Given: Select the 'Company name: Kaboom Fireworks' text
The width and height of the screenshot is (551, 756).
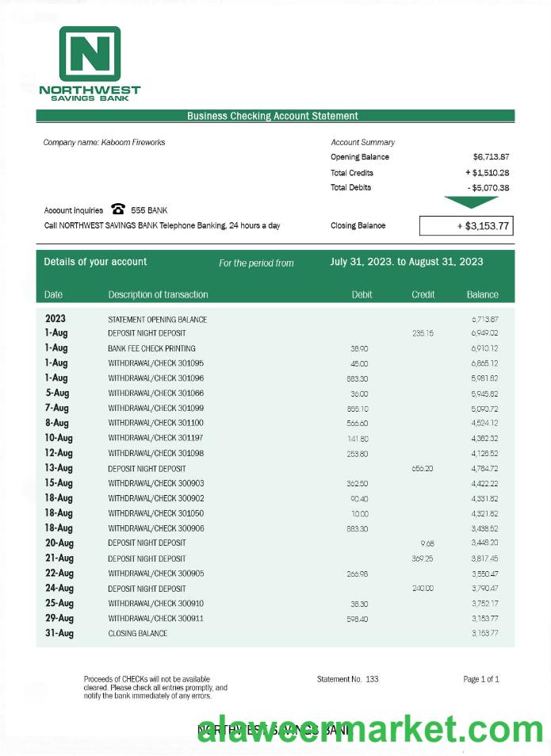Looking at the screenshot, I should [x=104, y=142].
